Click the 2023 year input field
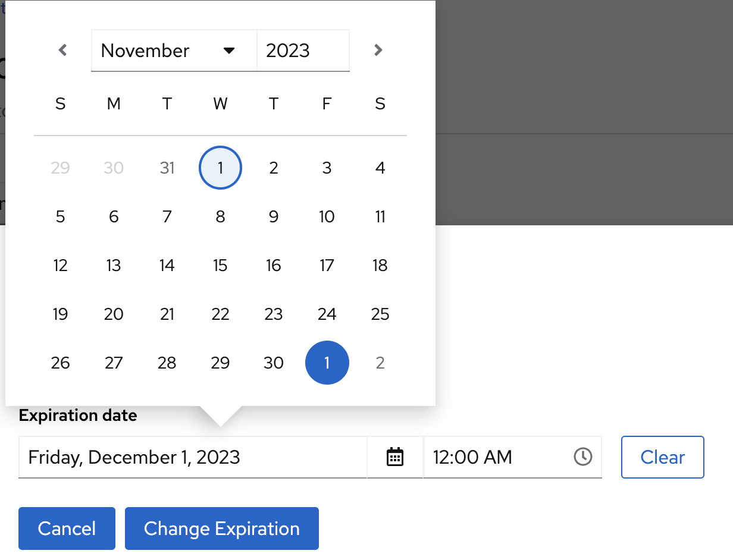The width and height of the screenshot is (733, 560). pos(302,51)
